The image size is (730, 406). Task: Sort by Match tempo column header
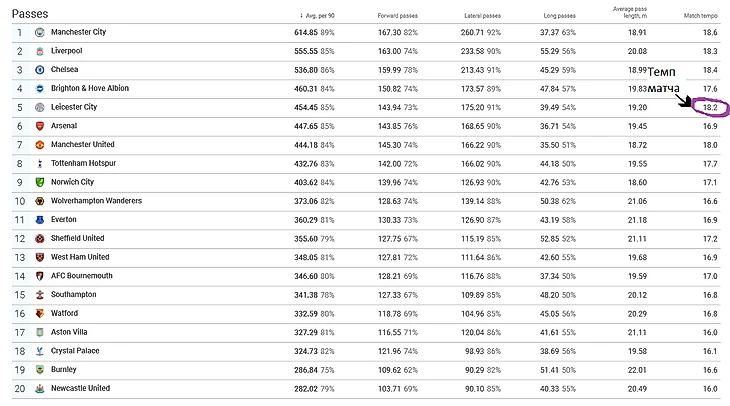click(x=699, y=15)
